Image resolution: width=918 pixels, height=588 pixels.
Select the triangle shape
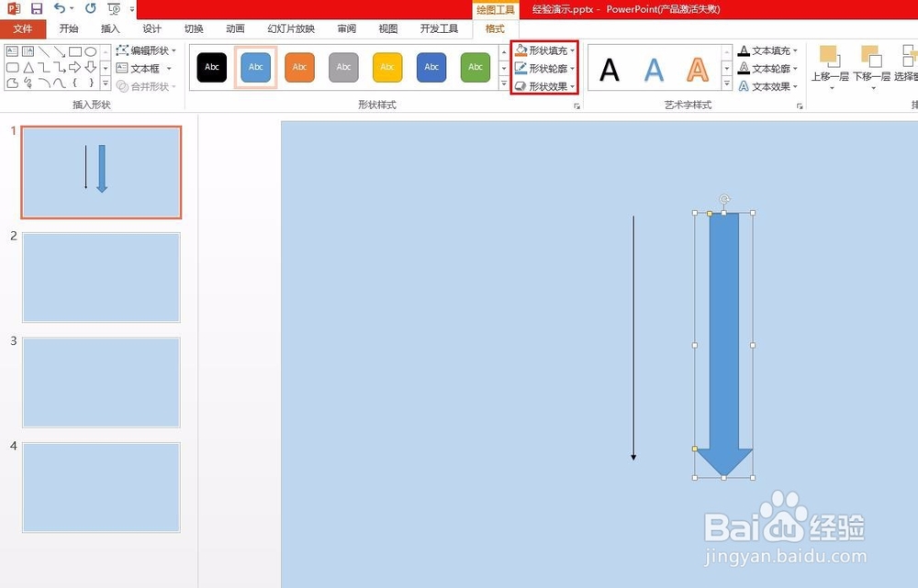click(28, 67)
